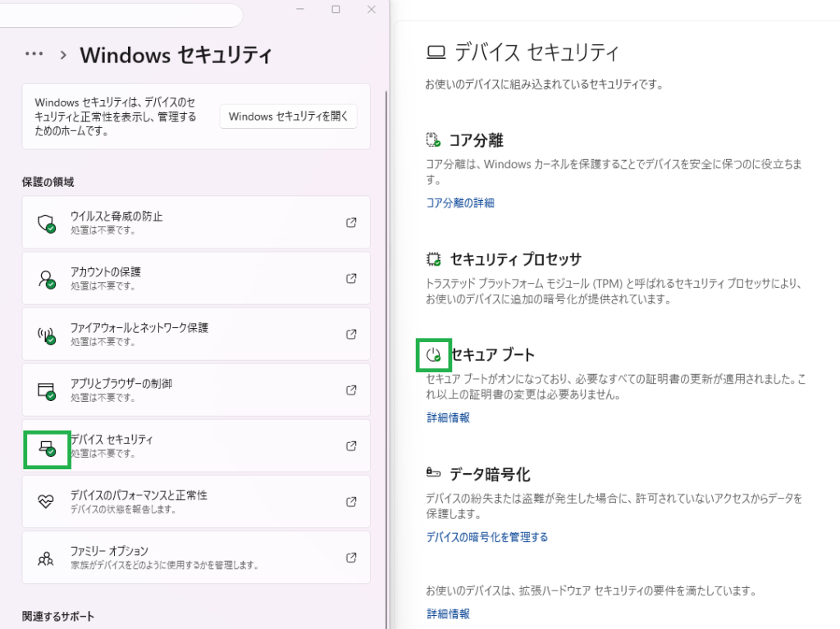The width and height of the screenshot is (840, 629).
Task: Click the Windows セキュリティ page title
Action: 176,55
